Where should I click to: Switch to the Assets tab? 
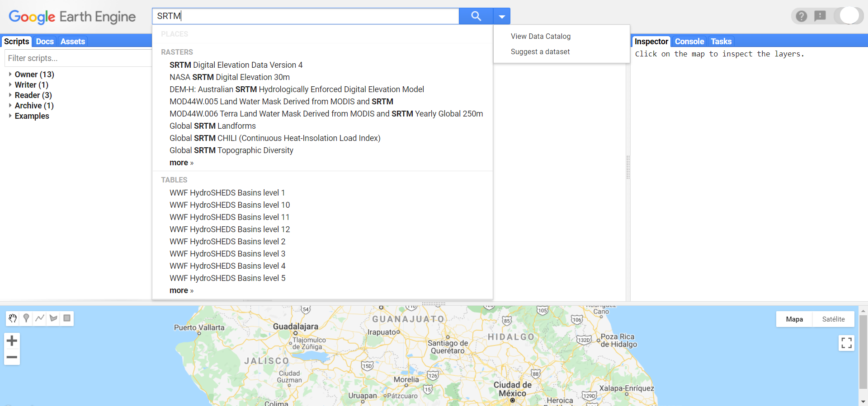click(73, 42)
